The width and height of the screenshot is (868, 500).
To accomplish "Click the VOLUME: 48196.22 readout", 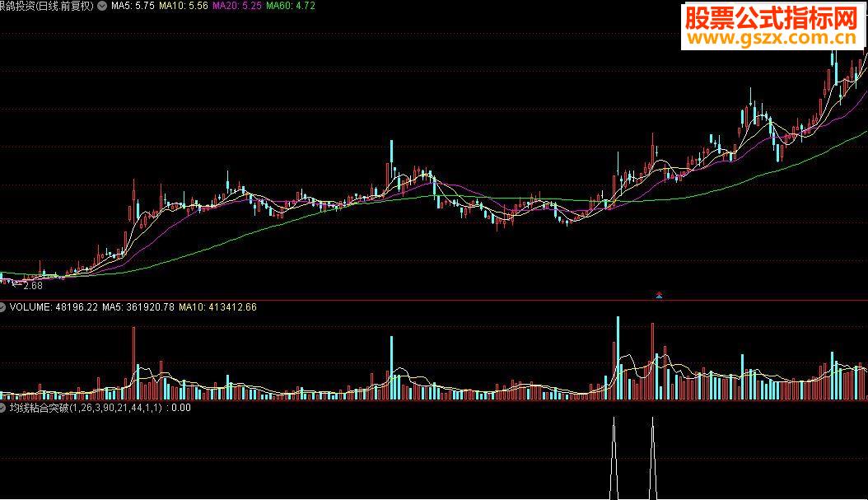I will click(x=54, y=307).
